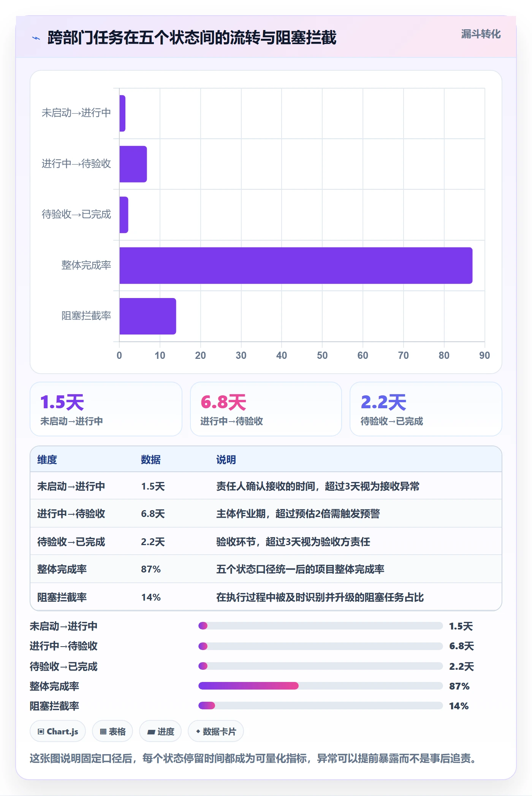The height and width of the screenshot is (796, 532).
Task: Click the 说明 column header
Action: pos(226,460)
